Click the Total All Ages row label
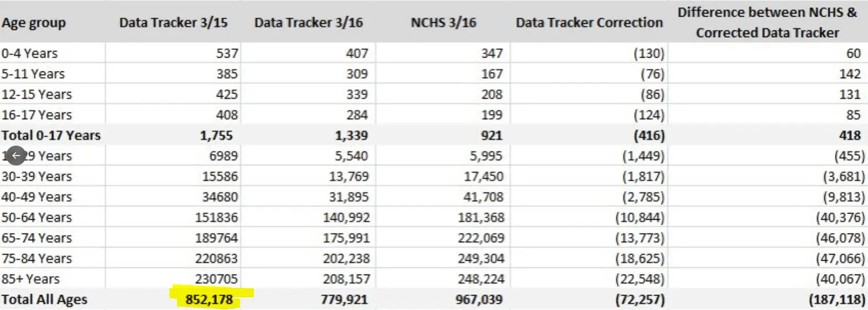The width and height of the screenshot is (868, 310). point(44,299)
